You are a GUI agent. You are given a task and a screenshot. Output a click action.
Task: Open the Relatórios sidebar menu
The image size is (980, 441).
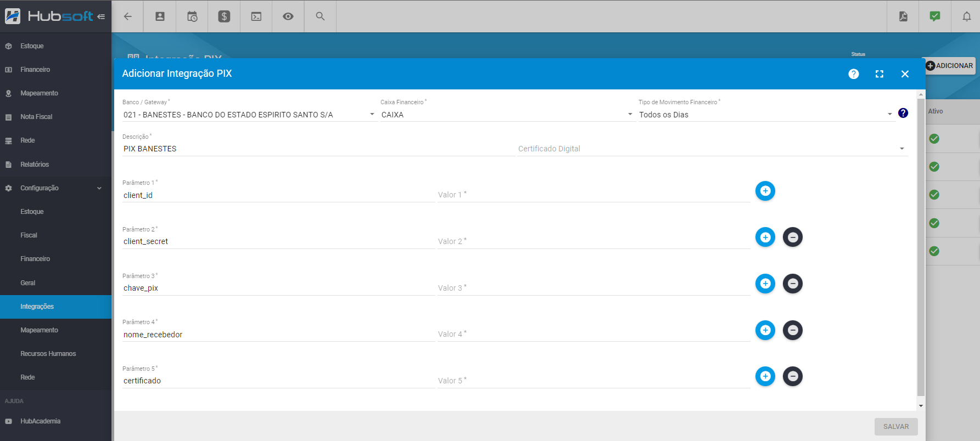click(55, 165)
